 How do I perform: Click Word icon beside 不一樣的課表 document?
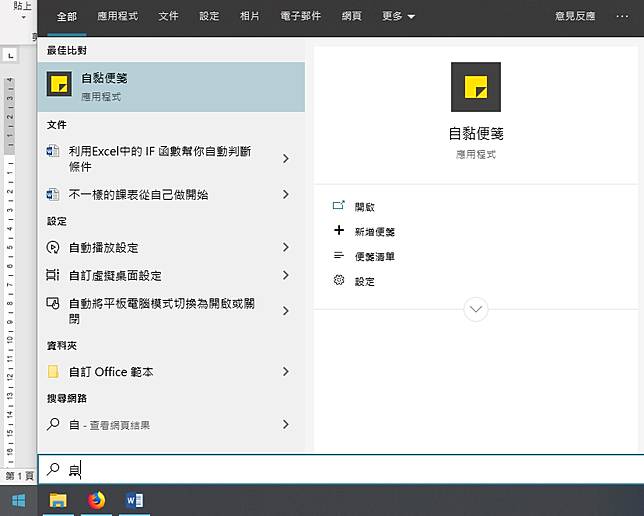53,194
